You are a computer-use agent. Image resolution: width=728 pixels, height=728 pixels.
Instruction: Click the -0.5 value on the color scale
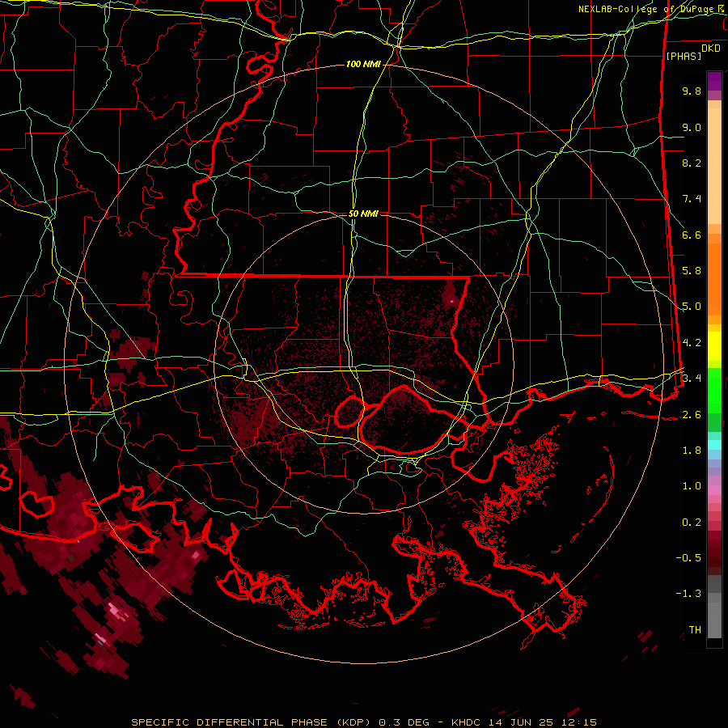coord(688,558)
